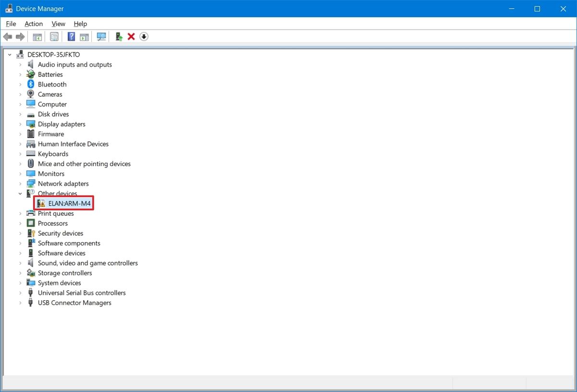Expand the Network adapters category
This screenshot has height=392, width=577.
pos(20,184)
